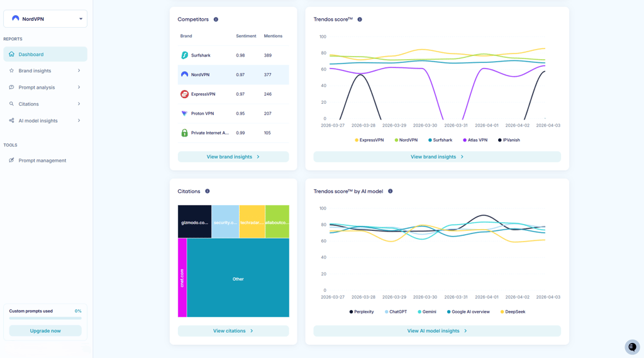Open the NordVPN brand selector dropdown
This screenshot has width=644, height=358.
[45, 19]
